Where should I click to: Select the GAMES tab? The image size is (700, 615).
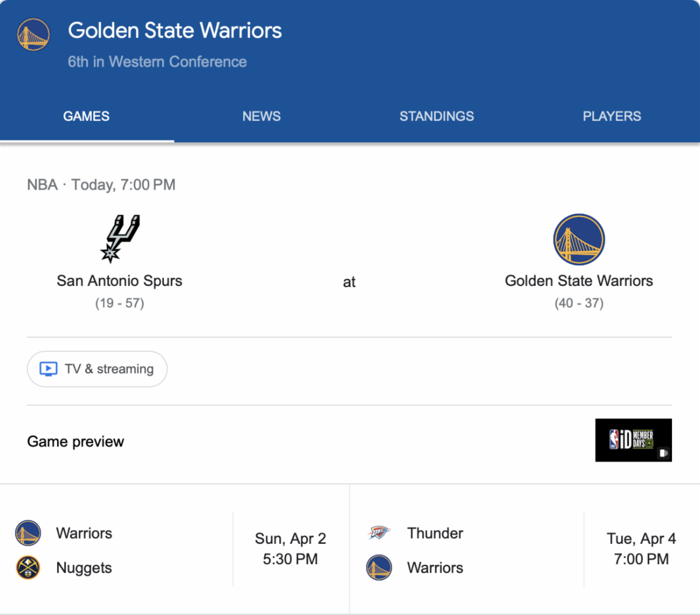pos(86,116)
